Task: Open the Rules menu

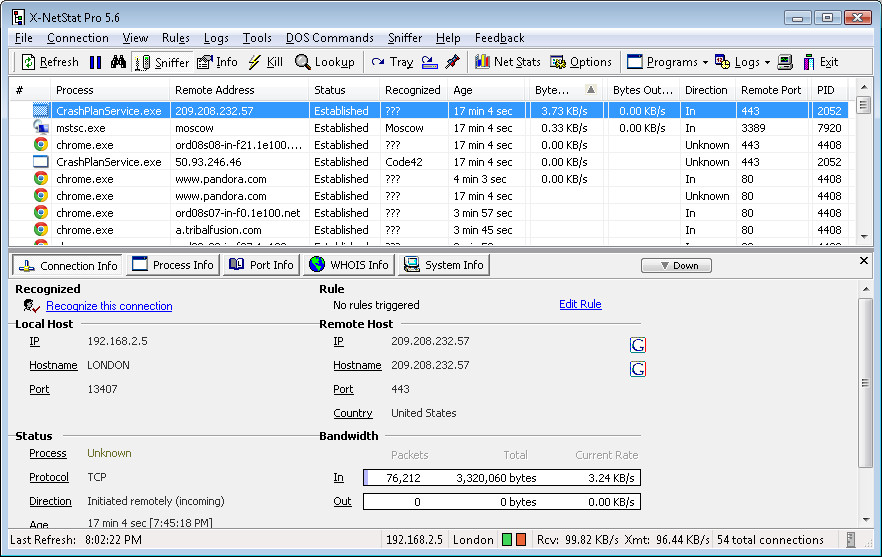Action: pos(176,38)
